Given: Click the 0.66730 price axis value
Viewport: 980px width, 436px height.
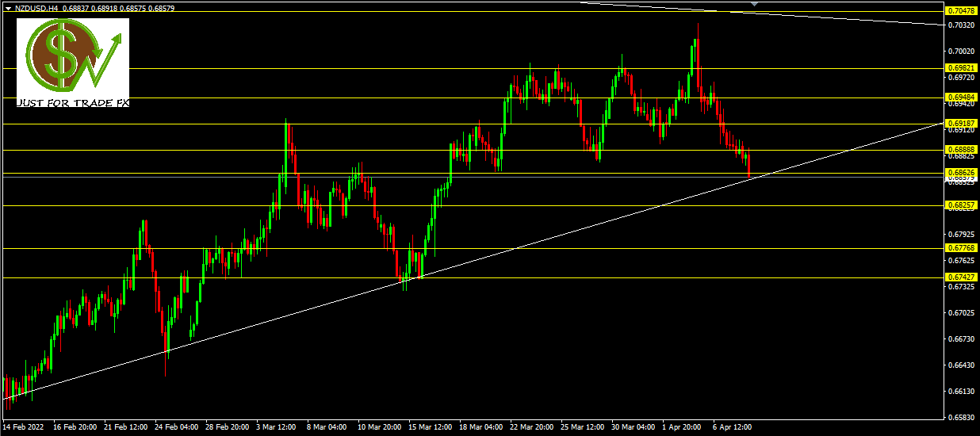Looking at the screenshot, I should pyautogui.click(x=962, y=339).
